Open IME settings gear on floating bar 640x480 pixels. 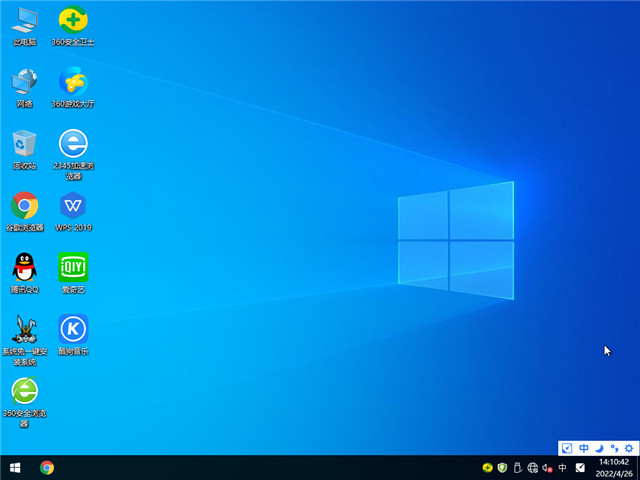[627, 448]
